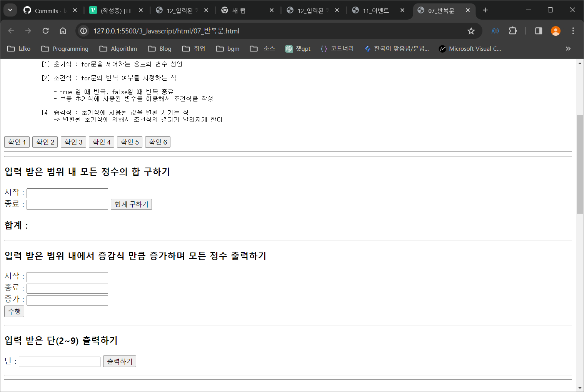Click the browser back arrow
584x392 pixels.
click(11, 31)
